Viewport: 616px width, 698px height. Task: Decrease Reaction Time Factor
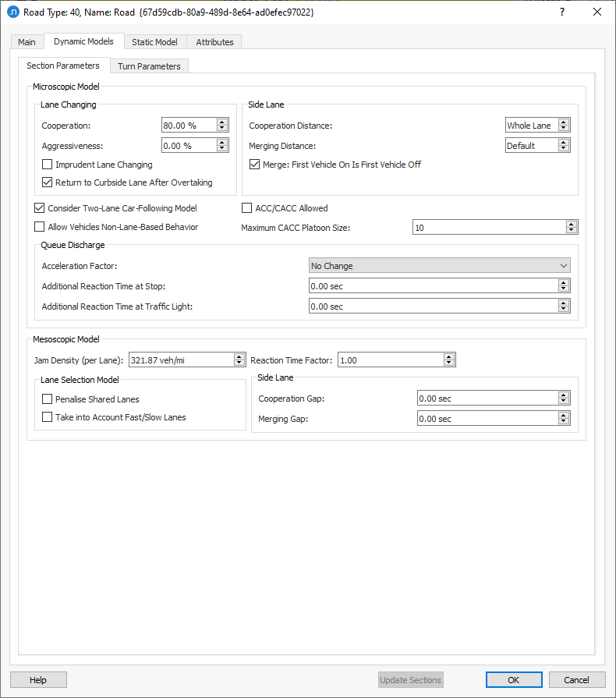tap(449, 363)
